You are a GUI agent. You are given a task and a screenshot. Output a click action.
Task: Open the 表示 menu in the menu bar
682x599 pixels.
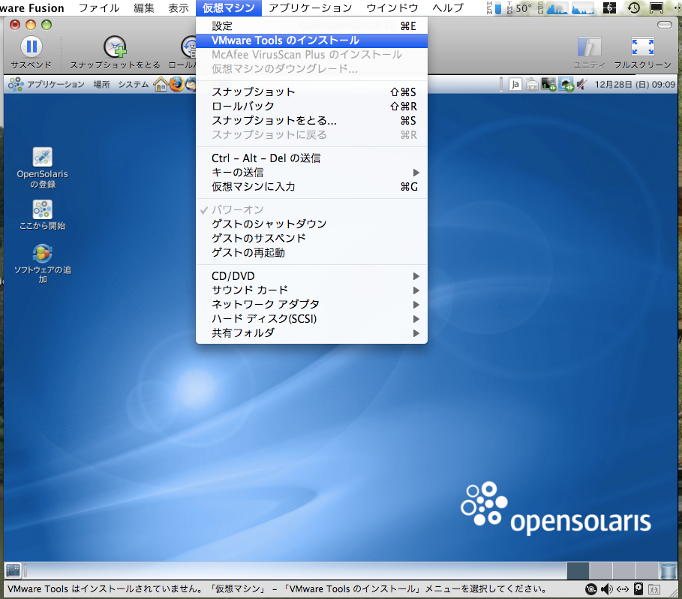click(x=179, y=8)
